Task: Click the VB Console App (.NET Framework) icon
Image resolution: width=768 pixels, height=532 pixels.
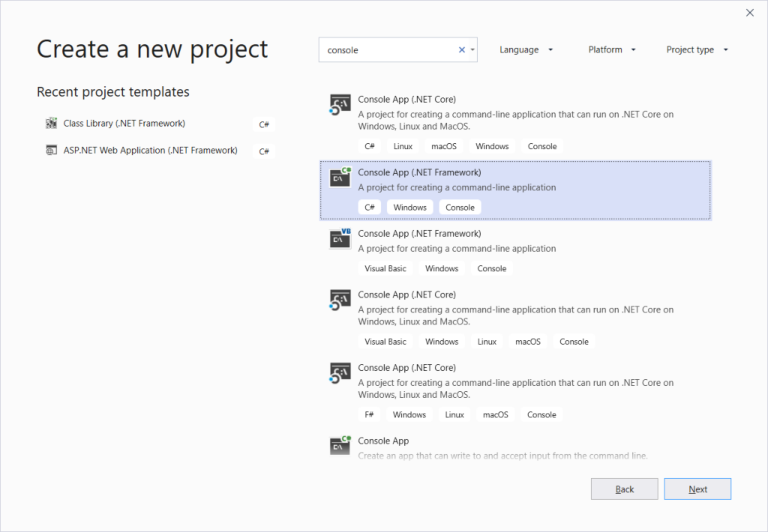Action: (340, 239)
